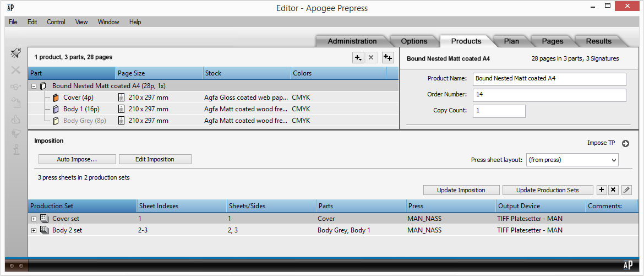Click the Body 2 set production set icon
The height and width of the screenshot is (276, 644).
tap(45, 230)
